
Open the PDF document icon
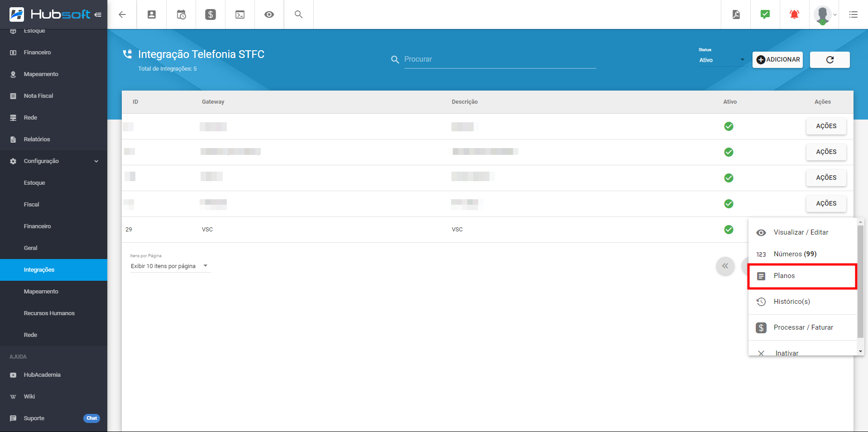736,14
